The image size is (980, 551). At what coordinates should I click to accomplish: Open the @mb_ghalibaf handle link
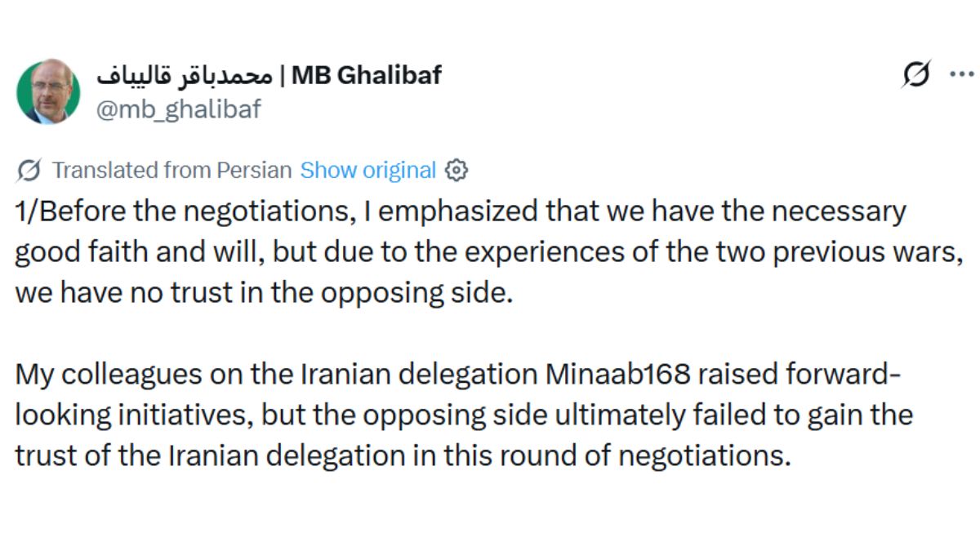[x=179, y=109]
